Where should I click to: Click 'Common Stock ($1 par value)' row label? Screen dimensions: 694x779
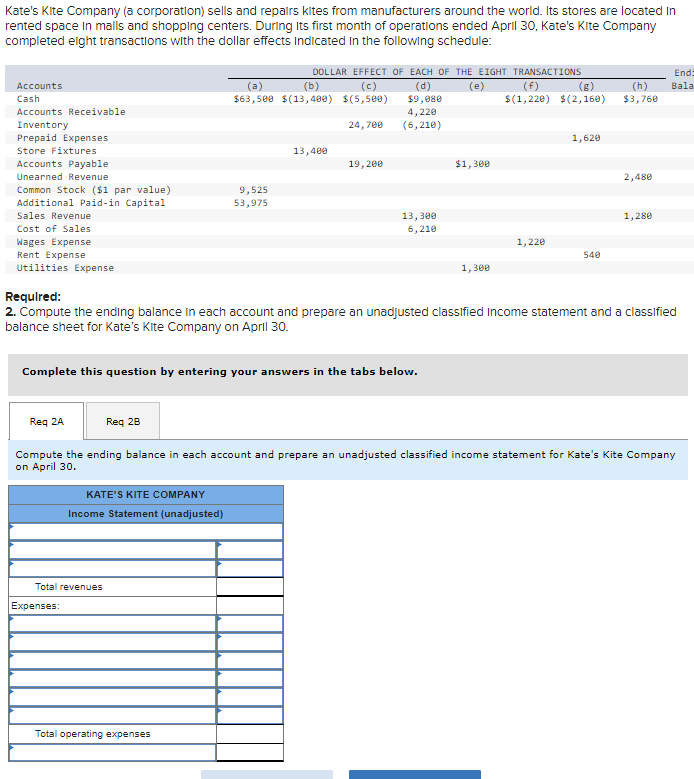coord(94,190)
